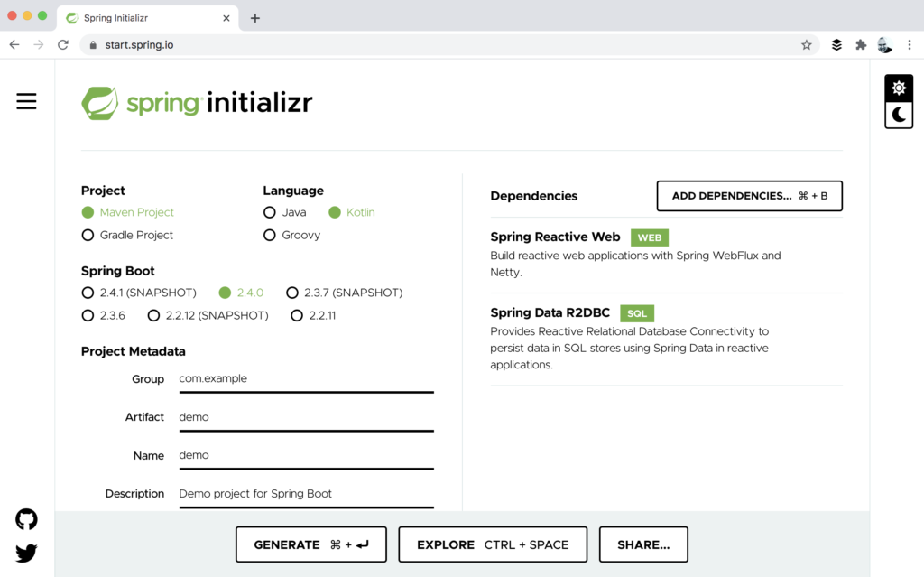The image size is (924, 577).
Task: Select Gradle Project radio option
Action: (x=127, y=236)
